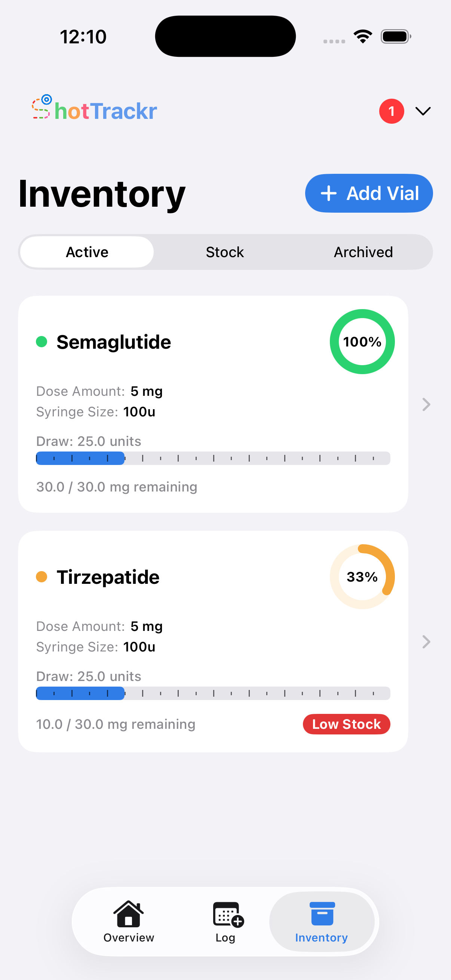Expand the header dropdown chevron
Screen dimensions: 451x980
(x=423, y=111)
